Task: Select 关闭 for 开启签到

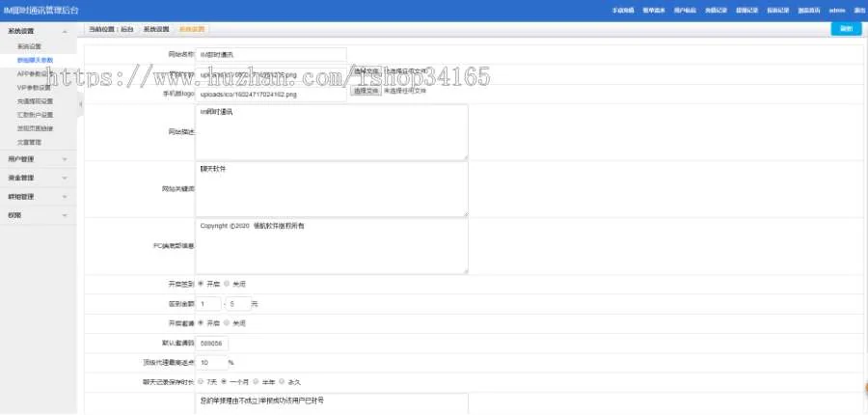Action: [228, 285]
